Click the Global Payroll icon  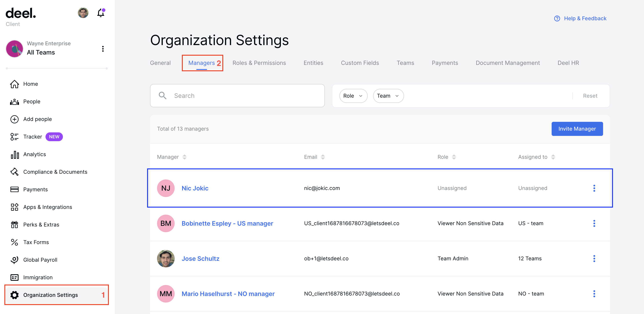point(15,260)
